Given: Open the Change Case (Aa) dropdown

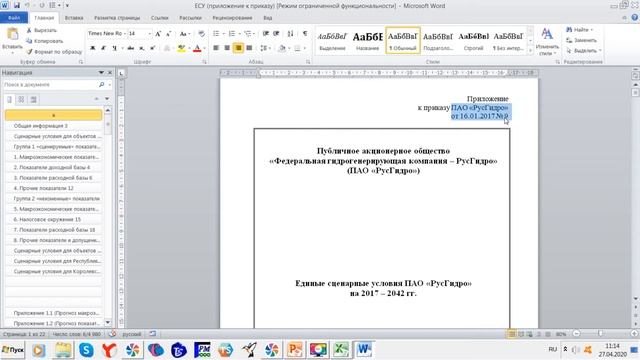Looking at the screenshot, I should pyautogui.click(x=184, y=34).
